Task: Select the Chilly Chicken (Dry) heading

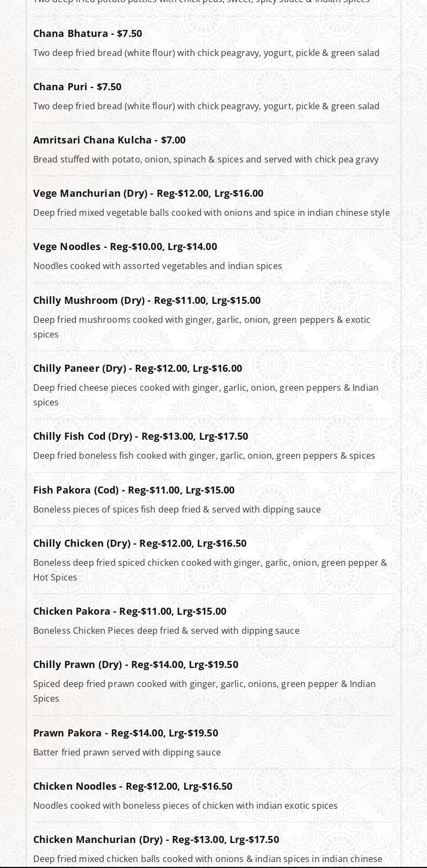Action: (140, 543)
